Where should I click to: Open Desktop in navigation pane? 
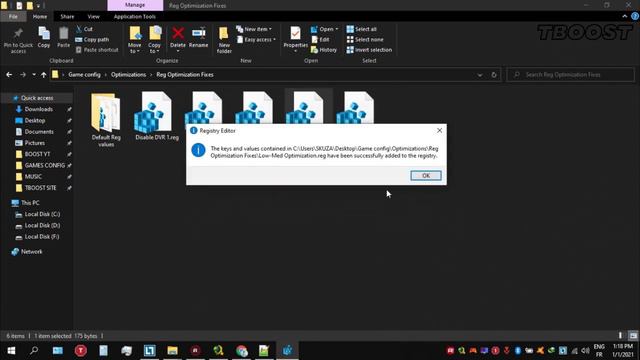pos(35,121)
